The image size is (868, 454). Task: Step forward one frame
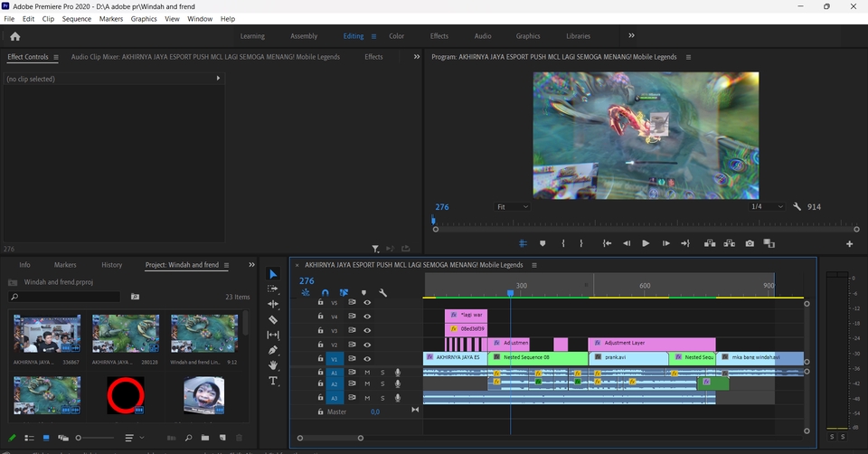[x=666, y=243]
